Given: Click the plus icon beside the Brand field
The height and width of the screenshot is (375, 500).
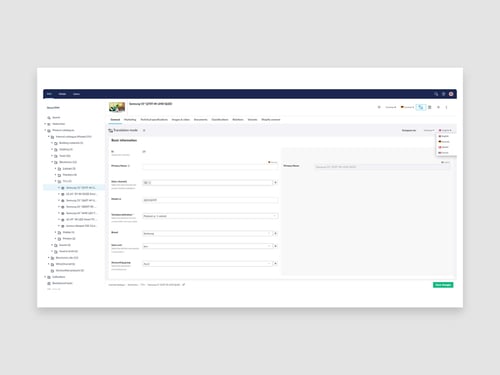Looking at the screenshot, I should tap(275, 233).
